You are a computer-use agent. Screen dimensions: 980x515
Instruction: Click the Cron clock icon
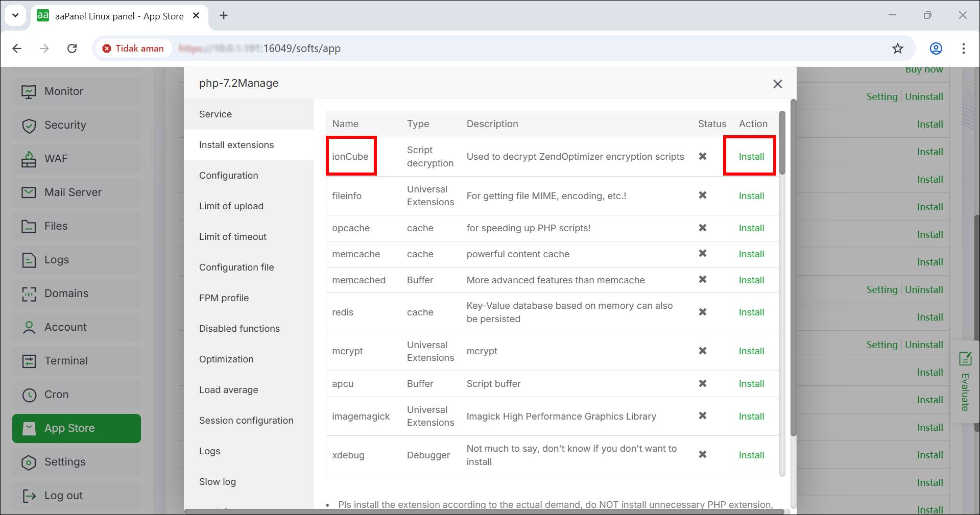29,395
